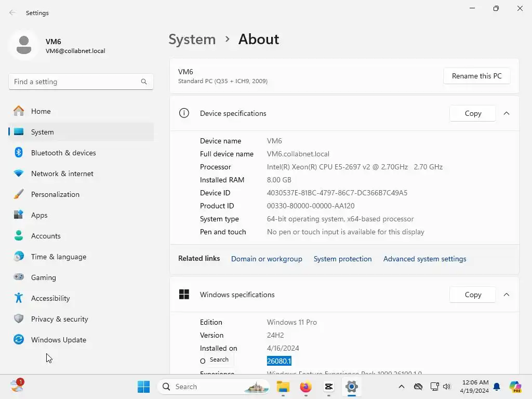Screen dimensions: 532x399
Task: Open Privacy & security settings
Action: (x=81, y=319)
